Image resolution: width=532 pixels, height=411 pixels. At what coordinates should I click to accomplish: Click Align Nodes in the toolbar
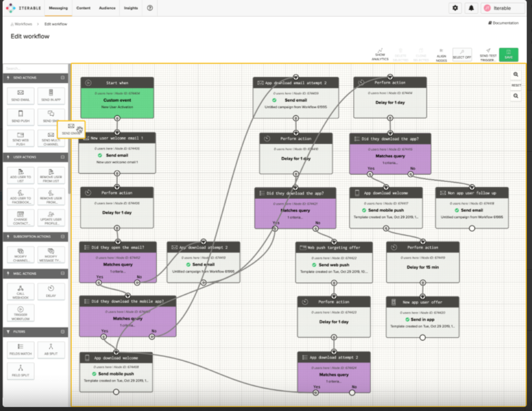(x=442, y=55)
